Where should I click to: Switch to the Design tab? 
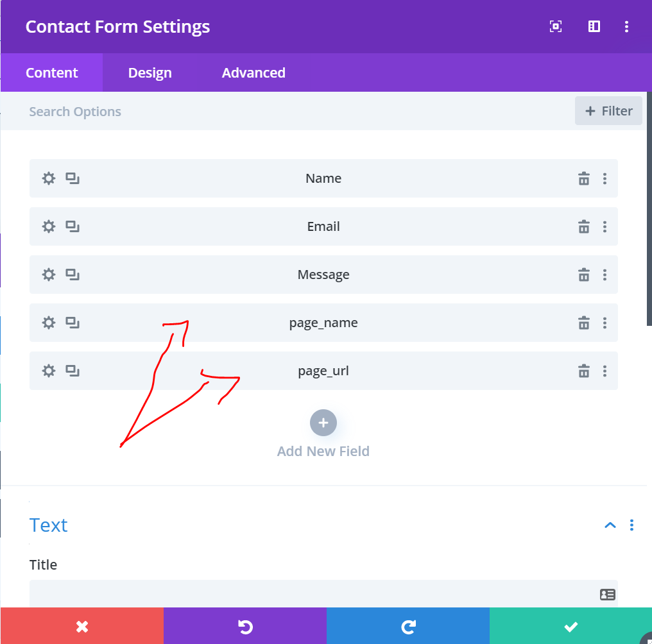click(150, 72)
